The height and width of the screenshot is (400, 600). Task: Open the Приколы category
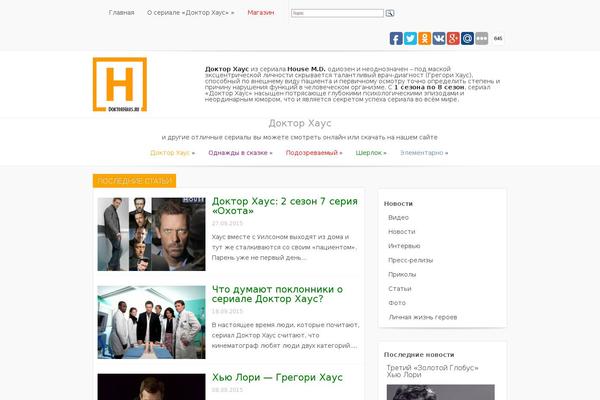coord(402,274)
